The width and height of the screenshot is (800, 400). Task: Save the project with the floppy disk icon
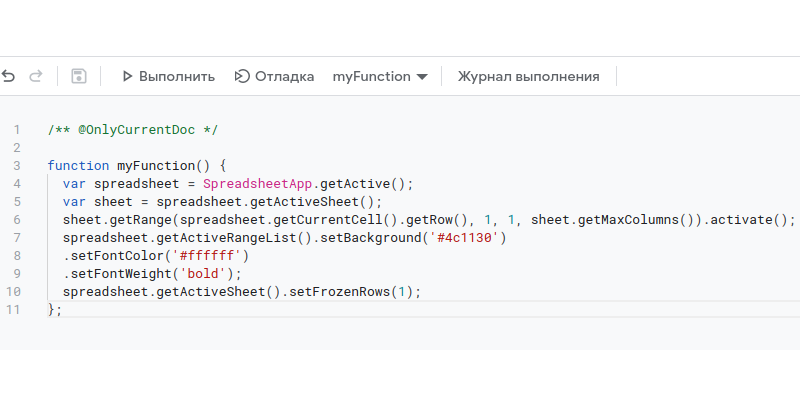pos(79,76)
